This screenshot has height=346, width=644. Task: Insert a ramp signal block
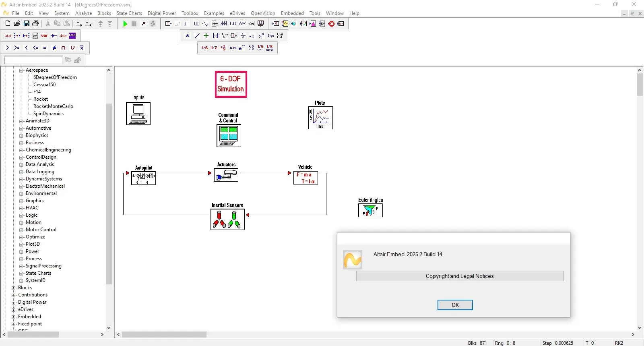click(178, 24)
